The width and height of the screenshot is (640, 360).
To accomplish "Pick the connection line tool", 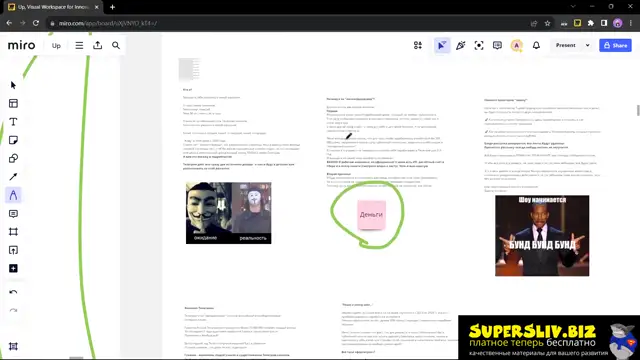I will [13, 177].
